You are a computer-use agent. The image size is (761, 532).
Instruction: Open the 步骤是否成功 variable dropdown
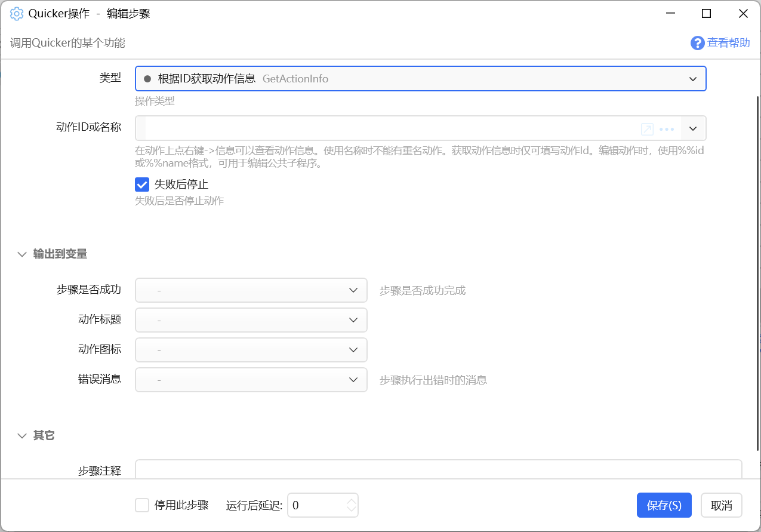[x=251, y=290]
